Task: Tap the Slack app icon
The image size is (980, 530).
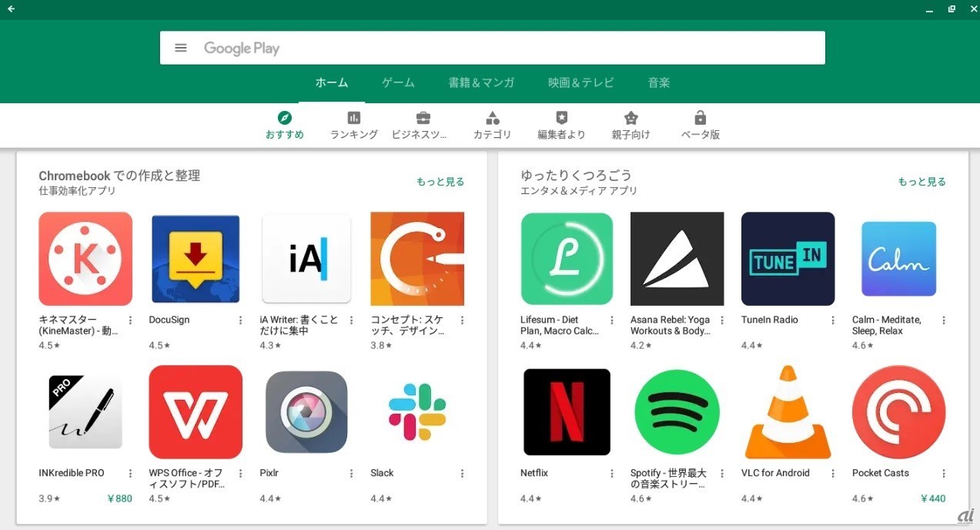Action: point(416,411)
